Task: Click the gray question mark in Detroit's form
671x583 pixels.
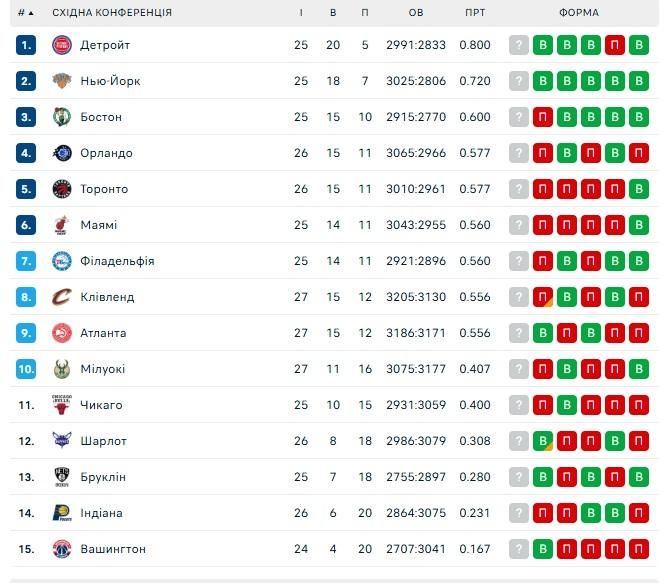Action: tap(518, 45)
